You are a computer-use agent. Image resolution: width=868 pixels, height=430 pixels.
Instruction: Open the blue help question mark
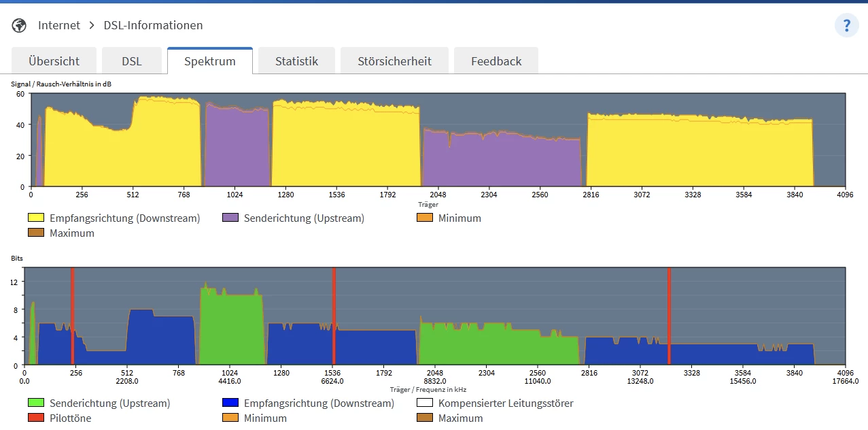(x=846, y=26)
